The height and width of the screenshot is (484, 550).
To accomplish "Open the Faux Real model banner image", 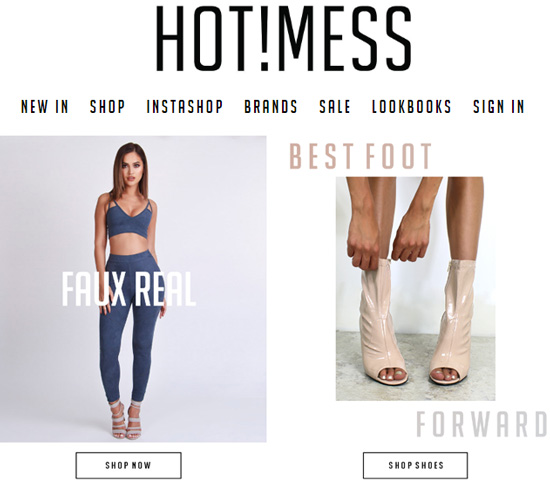I will click(x=133, y=289).
